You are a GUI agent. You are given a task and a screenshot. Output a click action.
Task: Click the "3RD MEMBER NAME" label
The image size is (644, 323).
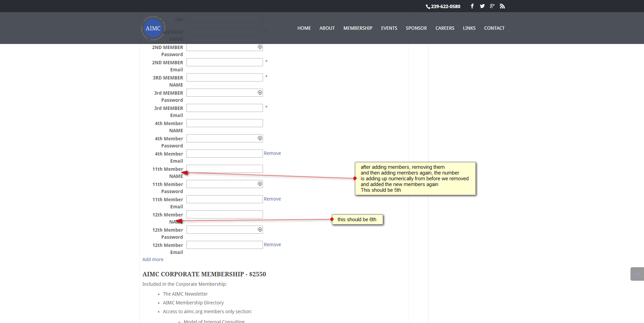pyautogui.click(x=168, y=81)
